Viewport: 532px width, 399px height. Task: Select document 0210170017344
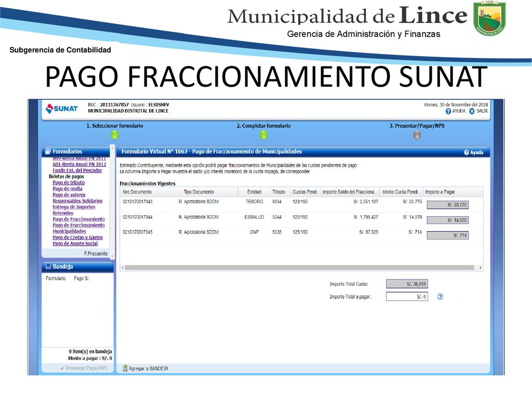pyautogui.click(x=137, y=217)
